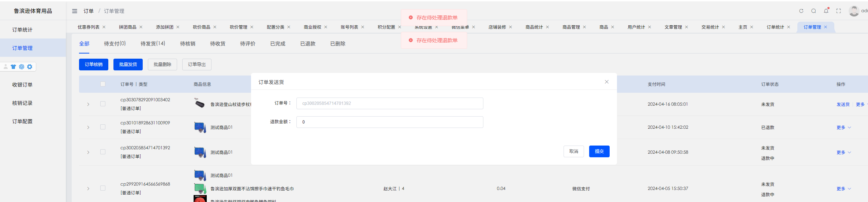This screenshot has height=202, width=868.
Task: Click the 提交 button in dialog
Action: [599, 151]
